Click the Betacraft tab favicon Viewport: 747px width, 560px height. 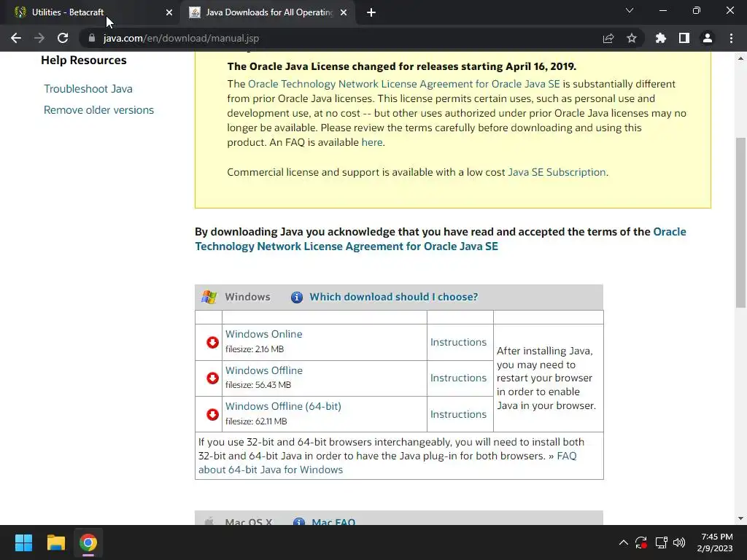point(20,12)
